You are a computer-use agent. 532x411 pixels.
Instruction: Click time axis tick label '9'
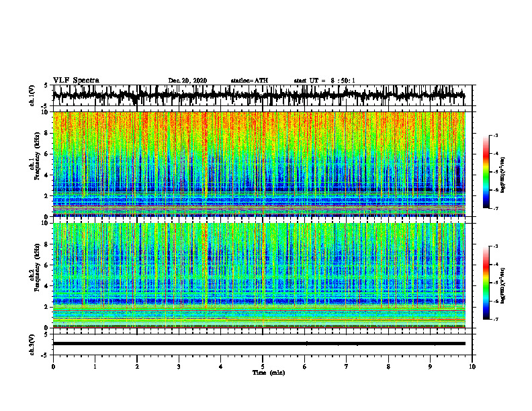click(x=430, y=367)
